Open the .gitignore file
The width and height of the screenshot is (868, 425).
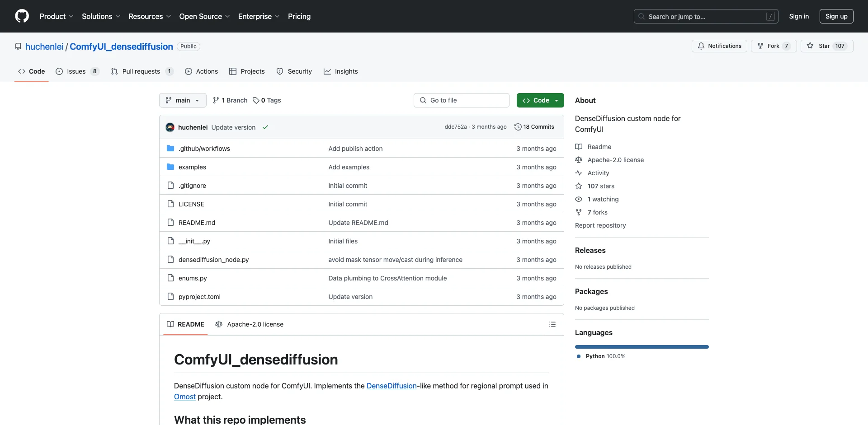[x=192, y=186]
